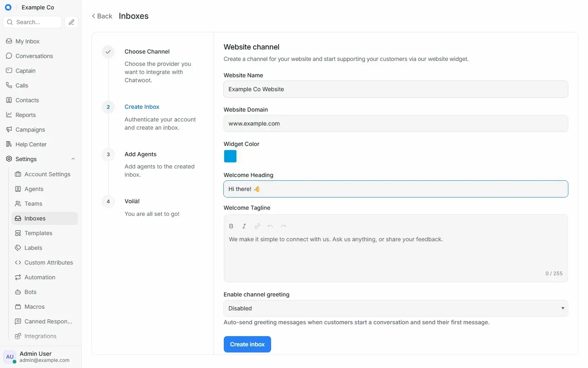The image size is (588, 368).
Task: Go to Teams settings
Action: (45, 204)
